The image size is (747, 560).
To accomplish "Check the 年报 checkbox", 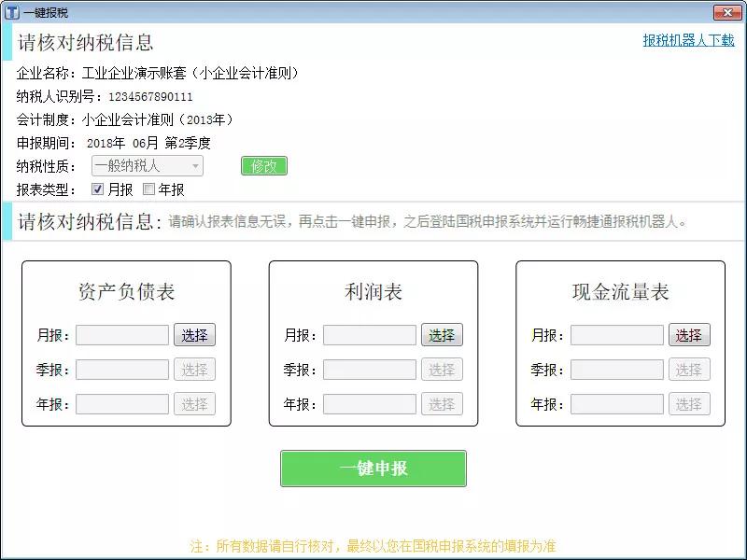I will click(149, 189).
